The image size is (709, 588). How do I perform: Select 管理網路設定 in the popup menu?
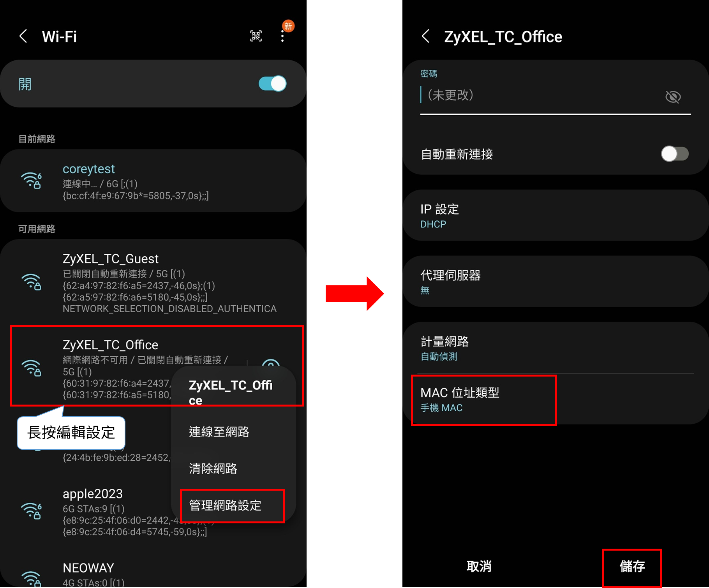(233, 505)
